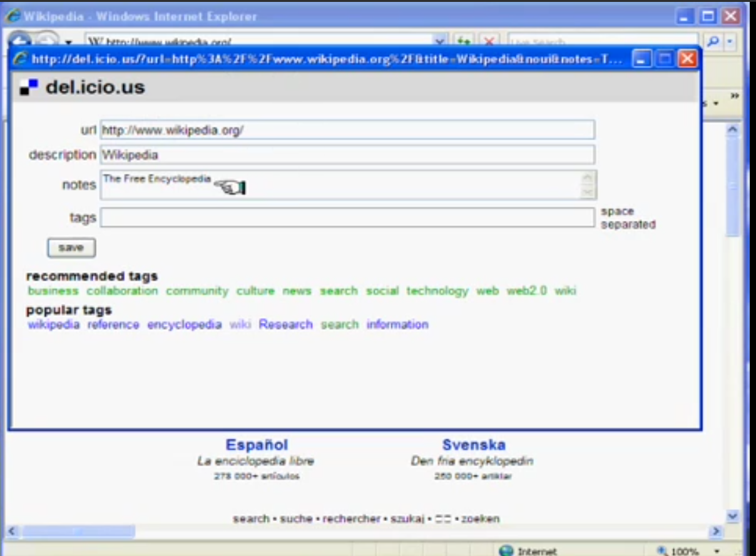Open search provider dropdown arrow
This screenshot has width=756, height=556.
(x=729, y=41)
